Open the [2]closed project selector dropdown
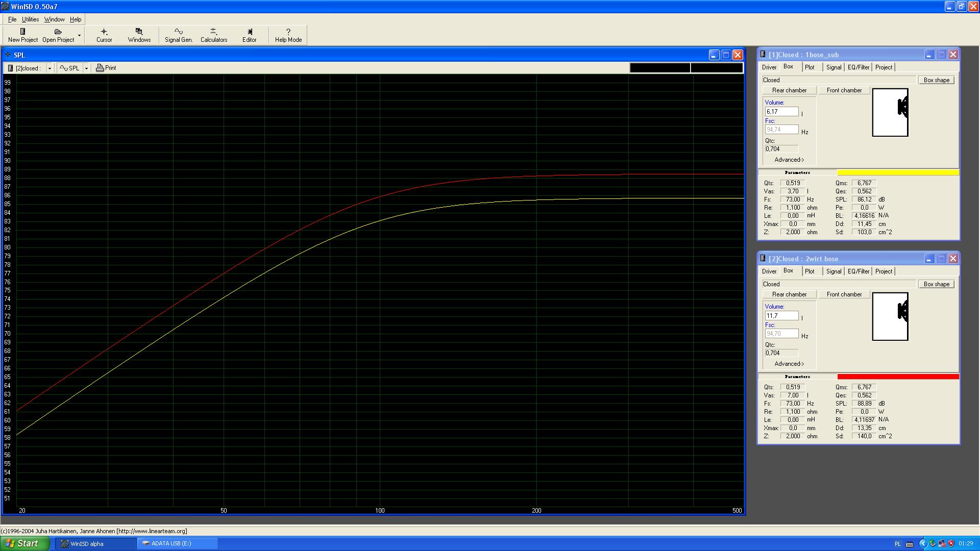The image size is (980, 551). 50,68
